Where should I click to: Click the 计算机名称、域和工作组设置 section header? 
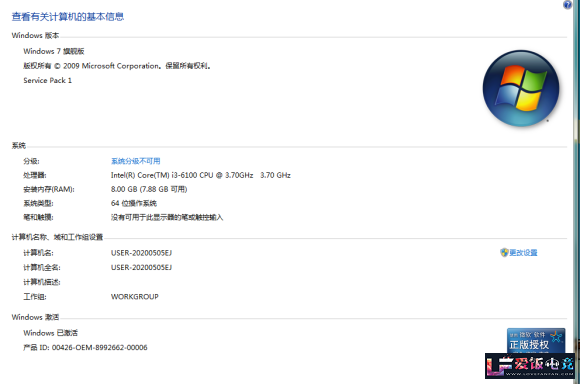57,237
